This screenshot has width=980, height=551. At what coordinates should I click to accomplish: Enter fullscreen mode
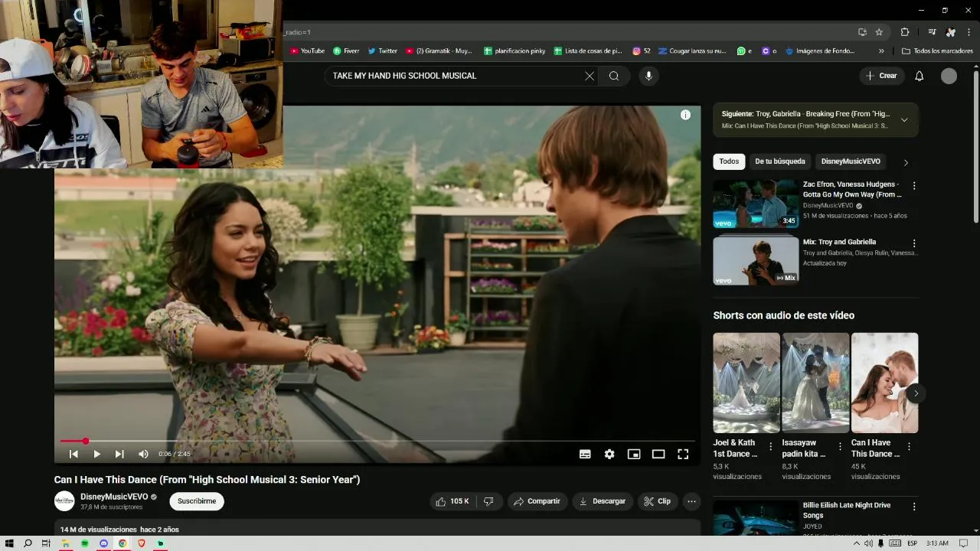coord(683,454)
